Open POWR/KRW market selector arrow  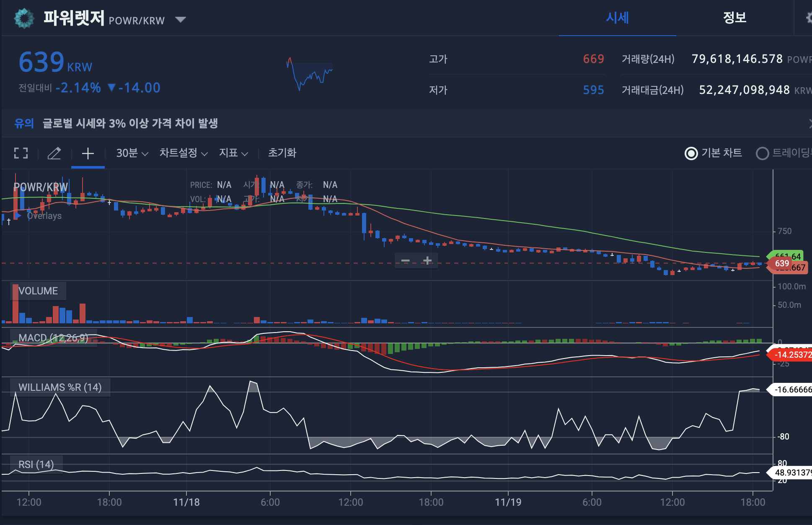click(x=181, y=20)
